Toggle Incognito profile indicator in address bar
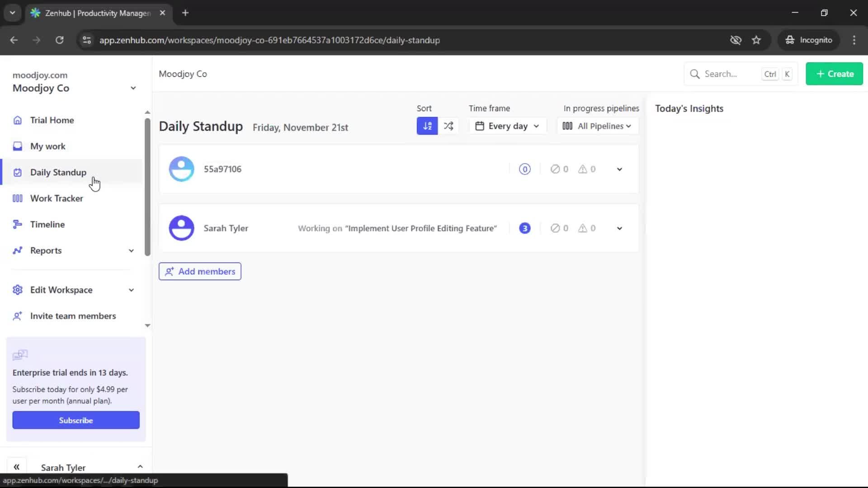This screenshot has height=488, width=868. coord(809,40)
